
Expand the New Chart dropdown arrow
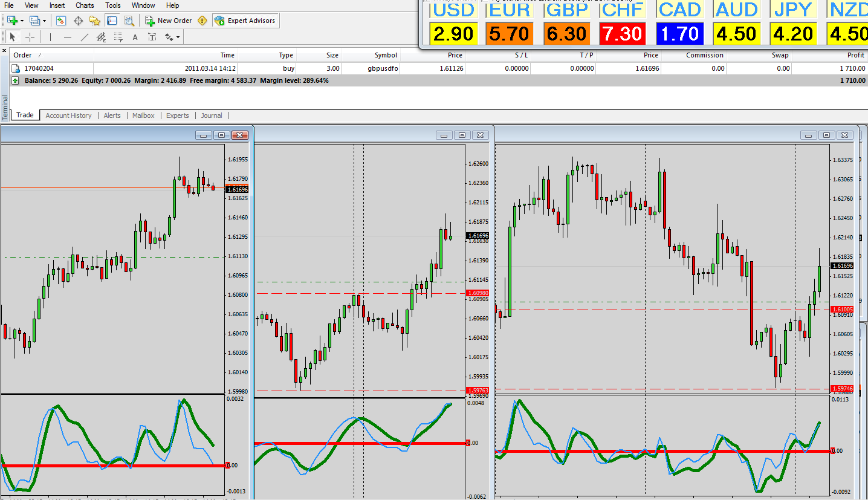pos(22,21)
